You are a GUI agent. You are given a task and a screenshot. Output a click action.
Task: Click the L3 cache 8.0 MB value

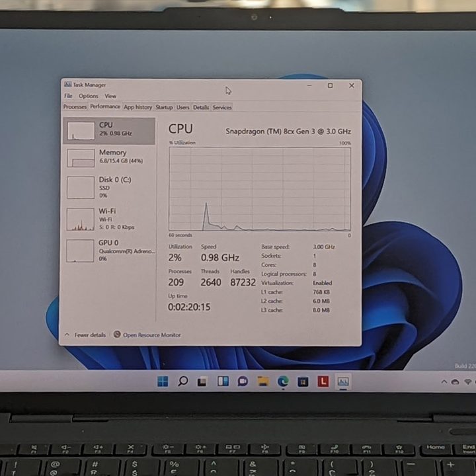(321, 310)
